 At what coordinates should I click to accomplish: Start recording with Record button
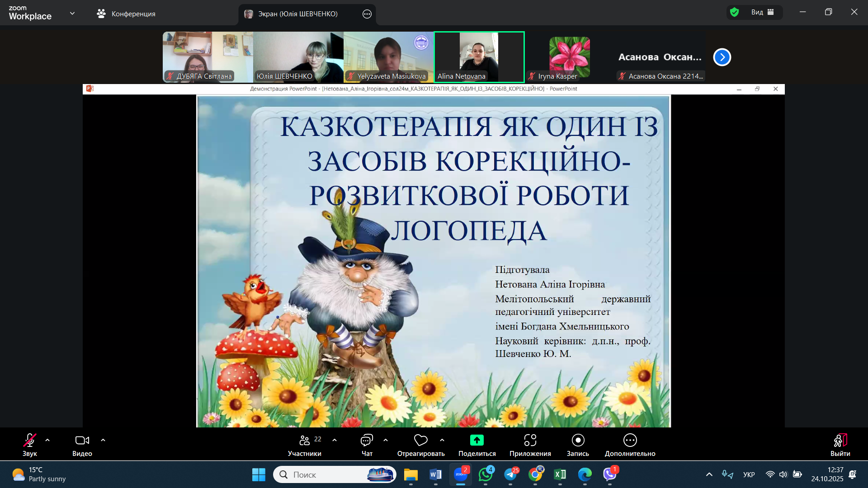(578, 440)
